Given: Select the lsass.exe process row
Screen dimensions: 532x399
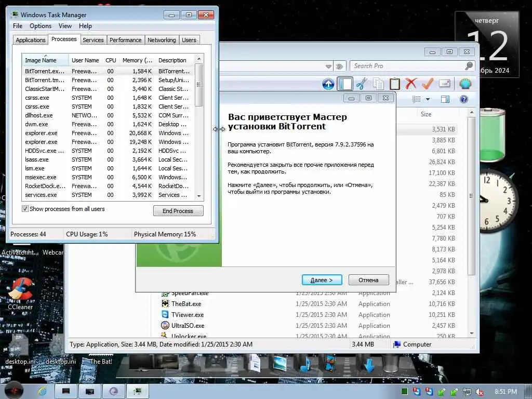Looking at the screenshot, I should pyautogui.click(x=108, y=159).
